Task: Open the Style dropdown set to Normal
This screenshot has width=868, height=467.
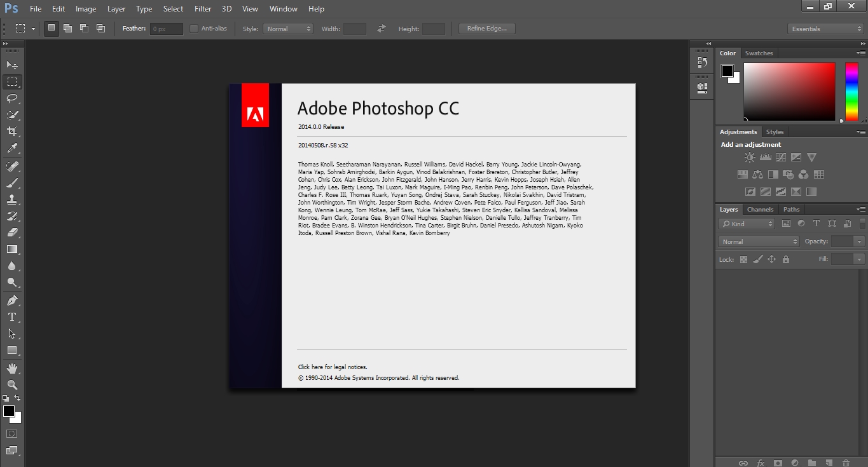Action: tap(288, 29)
